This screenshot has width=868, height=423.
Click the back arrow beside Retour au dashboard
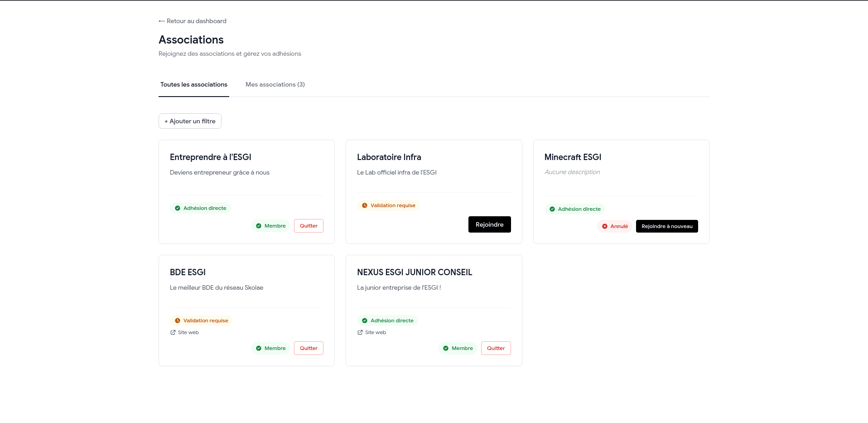point(162,21)
